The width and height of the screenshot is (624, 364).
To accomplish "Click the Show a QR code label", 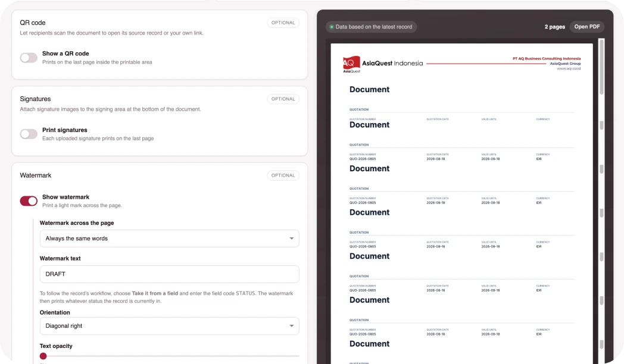I will pyautogui.click(x=65, y=54).
